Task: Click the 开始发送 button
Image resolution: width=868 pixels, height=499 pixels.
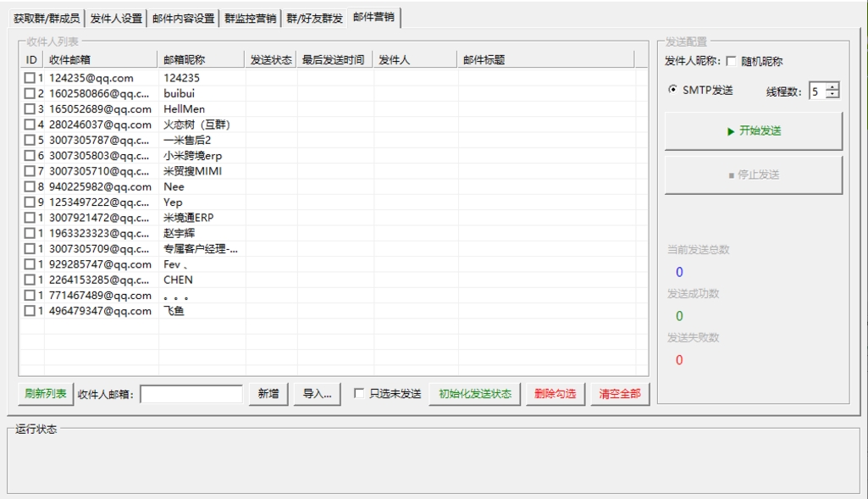Action: click(754, 130)
